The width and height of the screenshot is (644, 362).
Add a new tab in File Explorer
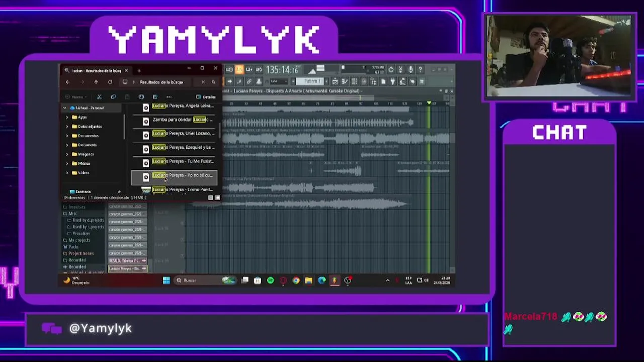139,71
